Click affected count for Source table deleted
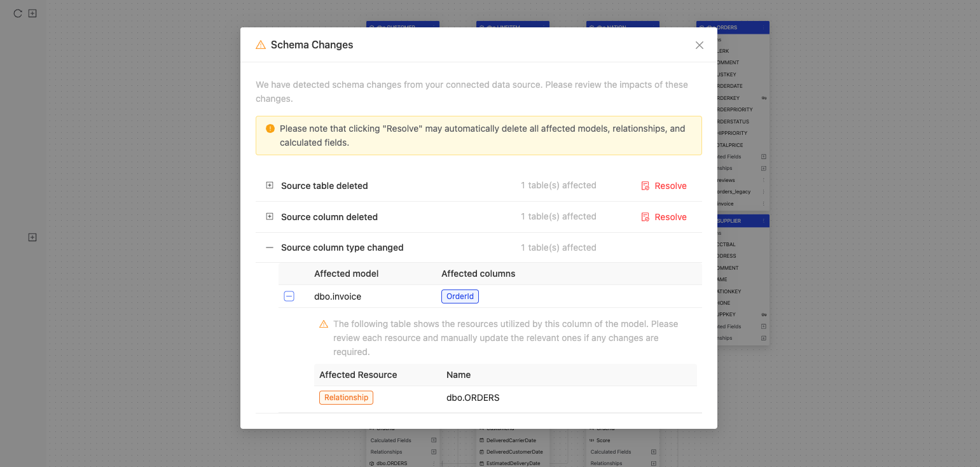Viewport: 980px width, 467px height. [x=558, y=185]
